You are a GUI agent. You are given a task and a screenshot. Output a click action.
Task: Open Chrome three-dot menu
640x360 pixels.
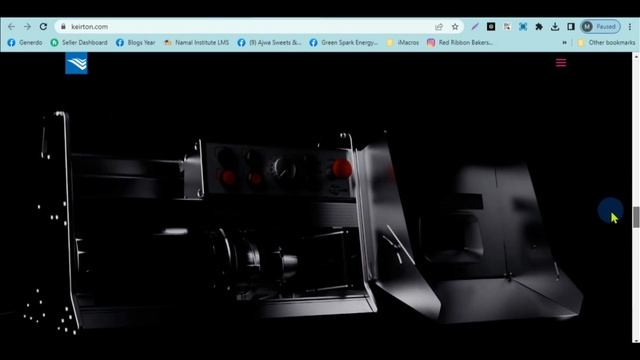(630, 27)
